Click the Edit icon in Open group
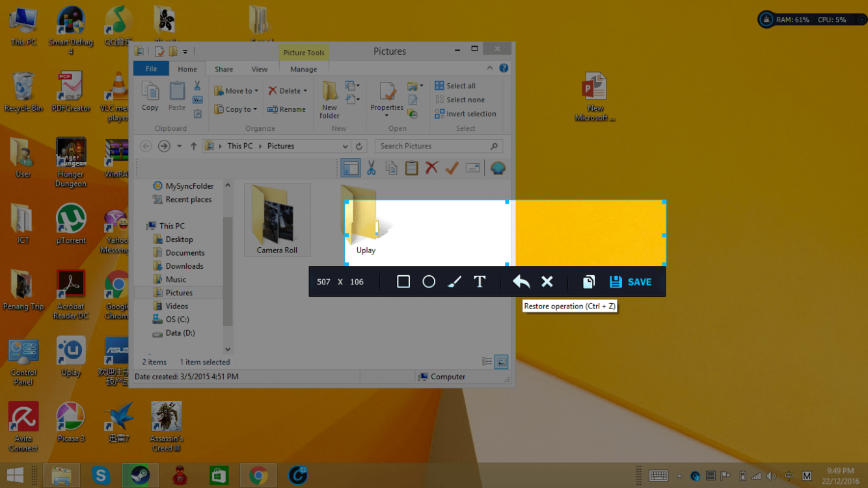Viewport: 868px width, 488px height. (x=413, y=100)
